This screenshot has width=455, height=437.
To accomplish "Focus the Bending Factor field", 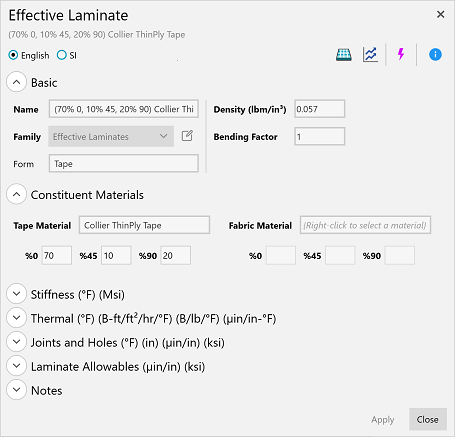I will 319,136.
